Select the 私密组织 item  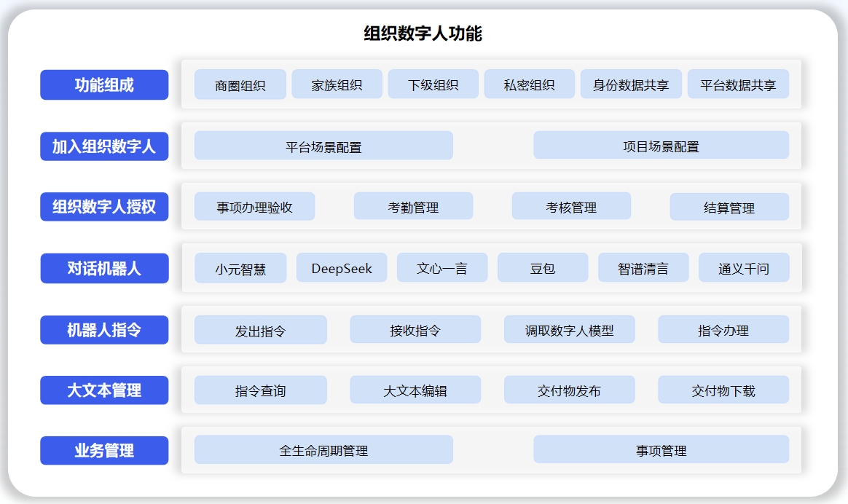click(x=530, y=84)
